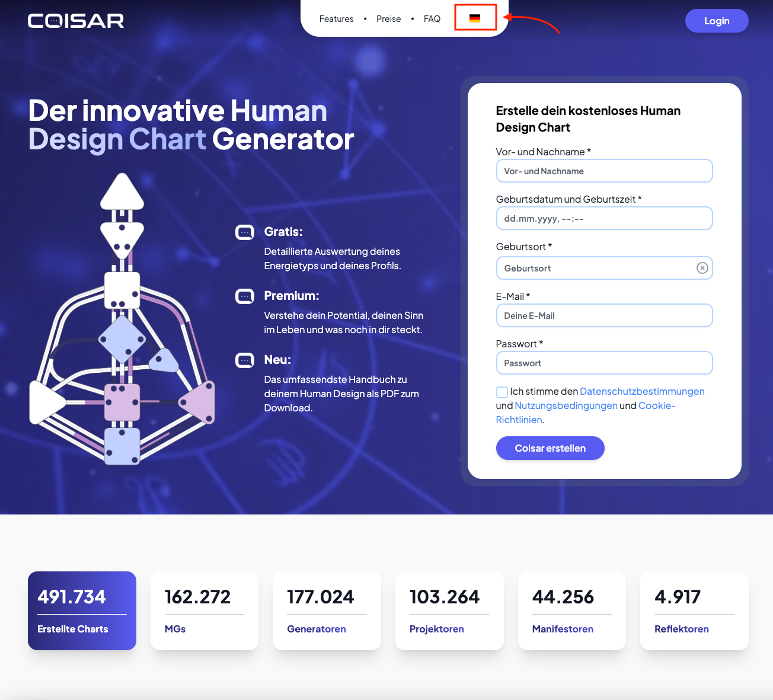Focus the Passwort input field

click(x=604, y=363)
